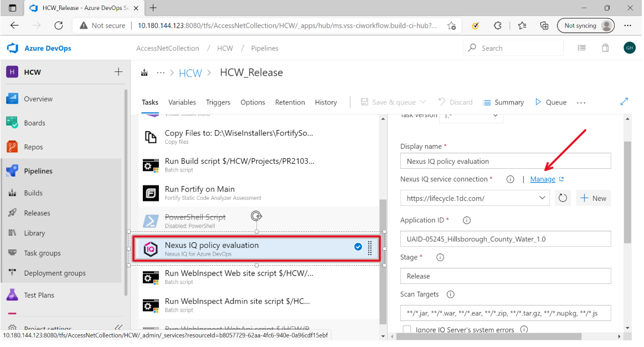Switch to the Options tab

253,102
